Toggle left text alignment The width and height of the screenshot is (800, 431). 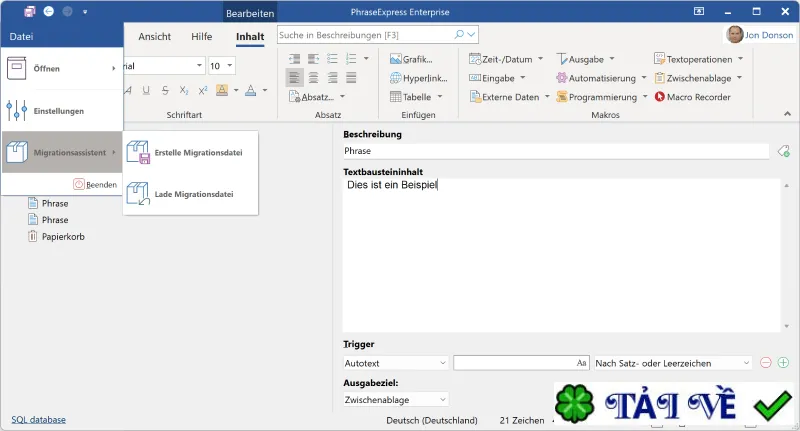coord(294,78)
